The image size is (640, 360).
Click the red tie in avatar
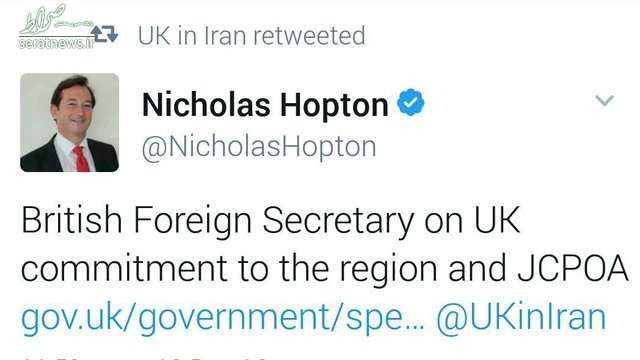point(81,159)
